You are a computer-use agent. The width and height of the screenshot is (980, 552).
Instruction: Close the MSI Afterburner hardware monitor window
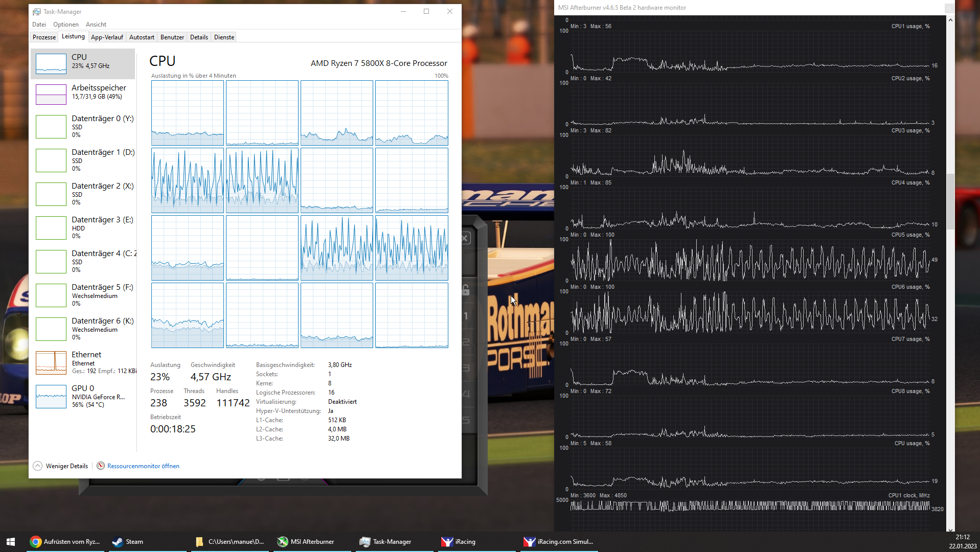pyautogui.click(x=949, y=8)
